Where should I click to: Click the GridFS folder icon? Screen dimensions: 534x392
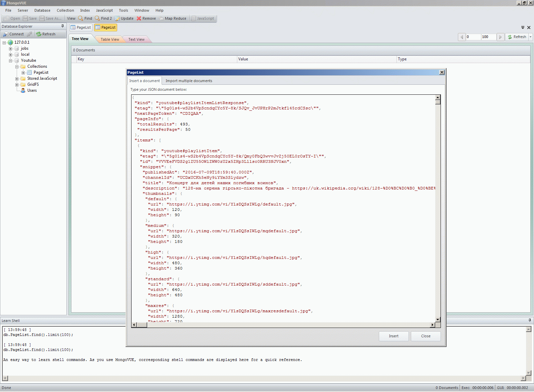point(23,84)
